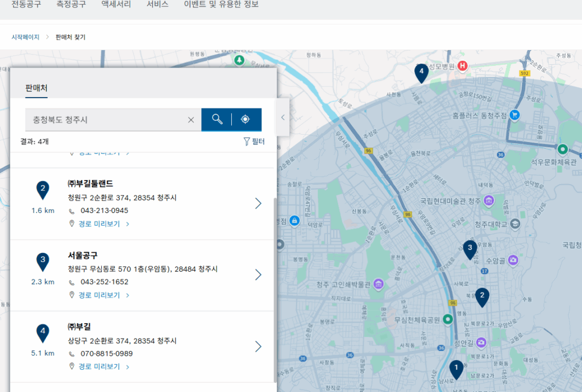This screenshot has width=582, height=392.
Task: Select list pin number 2 icon
Action: pyautogui.click(x=43, y=190)
